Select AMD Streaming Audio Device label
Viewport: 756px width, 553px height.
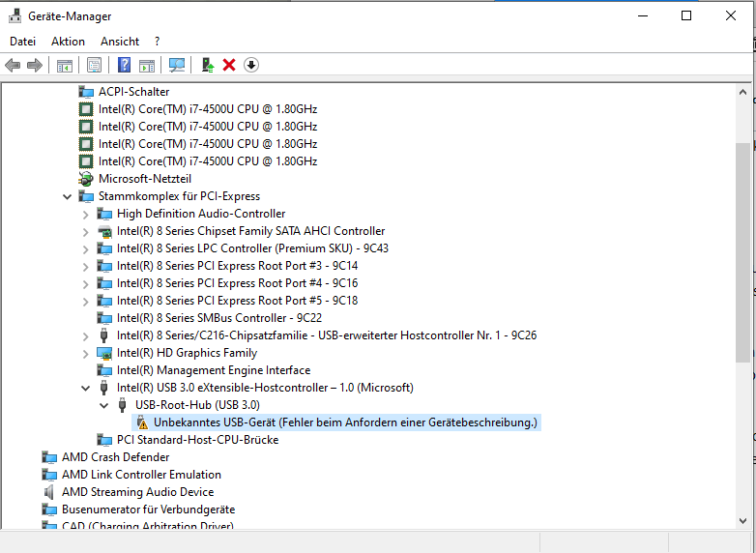[138, 492]
